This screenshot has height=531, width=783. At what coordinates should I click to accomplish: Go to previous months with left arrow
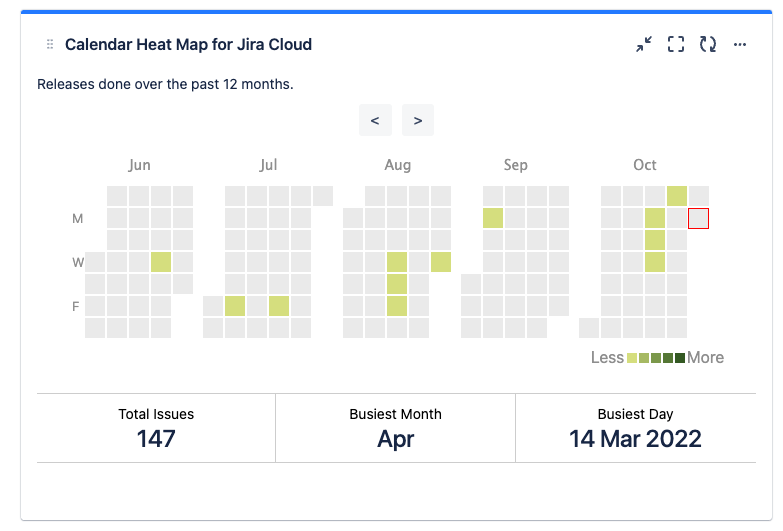(375, 120)
